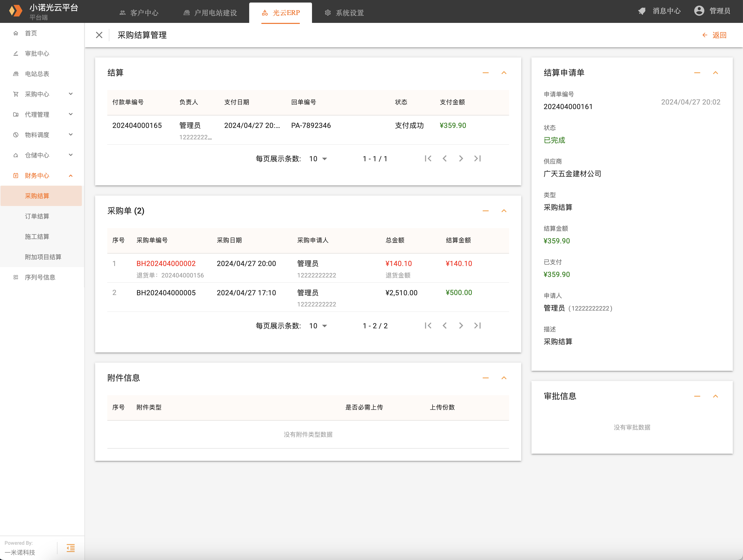
Task: Close the 采购结算管理 panel with X
Action: coord(99,35)
